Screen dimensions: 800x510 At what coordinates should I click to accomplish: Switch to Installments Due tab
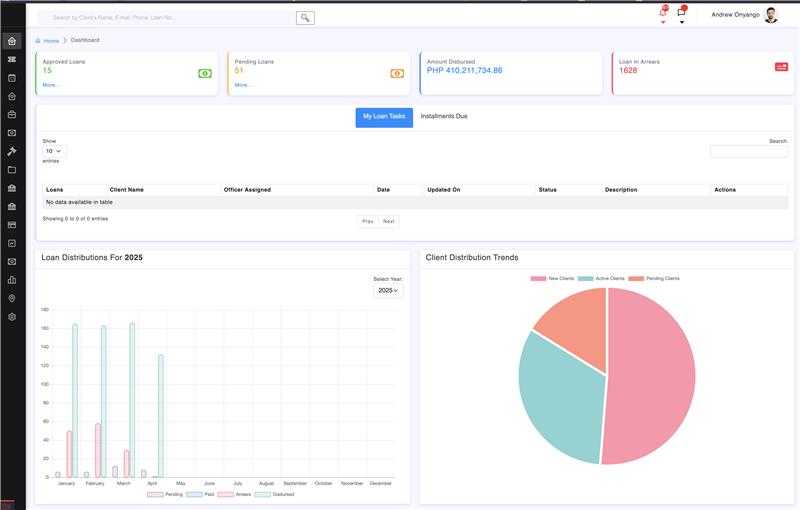(x=444, y=116)
